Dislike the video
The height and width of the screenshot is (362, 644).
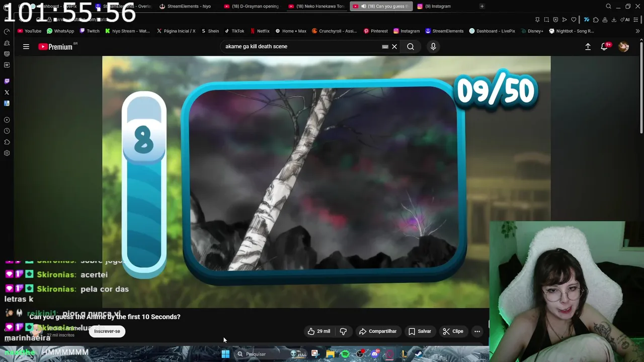[x=343, y=331]
